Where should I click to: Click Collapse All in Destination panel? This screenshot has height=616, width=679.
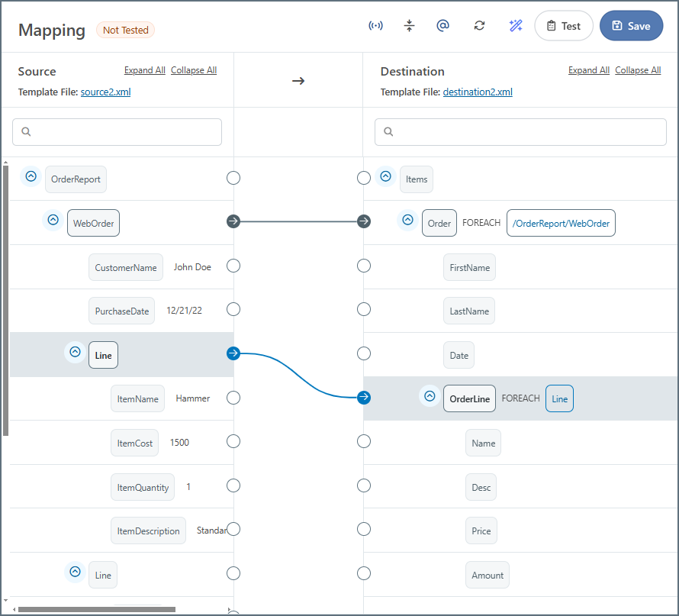tap(638, 70)
